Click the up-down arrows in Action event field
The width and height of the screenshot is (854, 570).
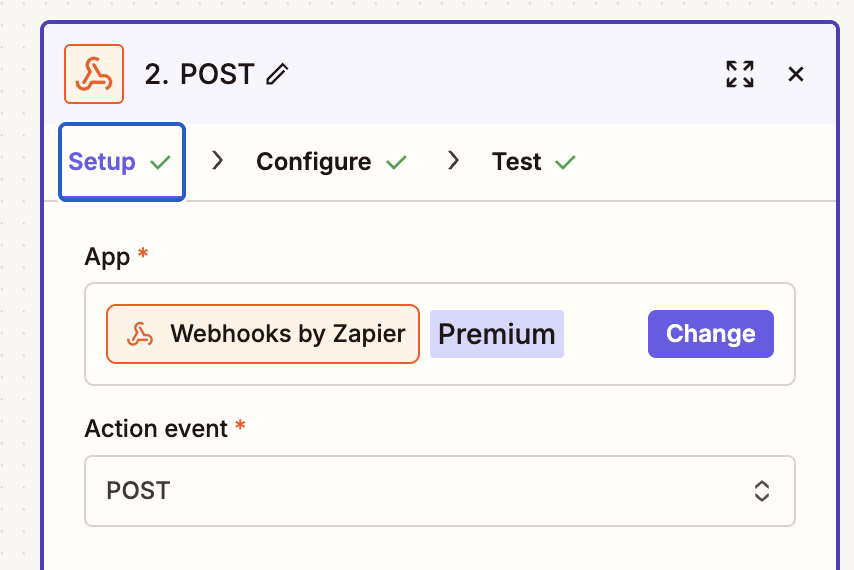pyautogui.click(x=762, y=491)
